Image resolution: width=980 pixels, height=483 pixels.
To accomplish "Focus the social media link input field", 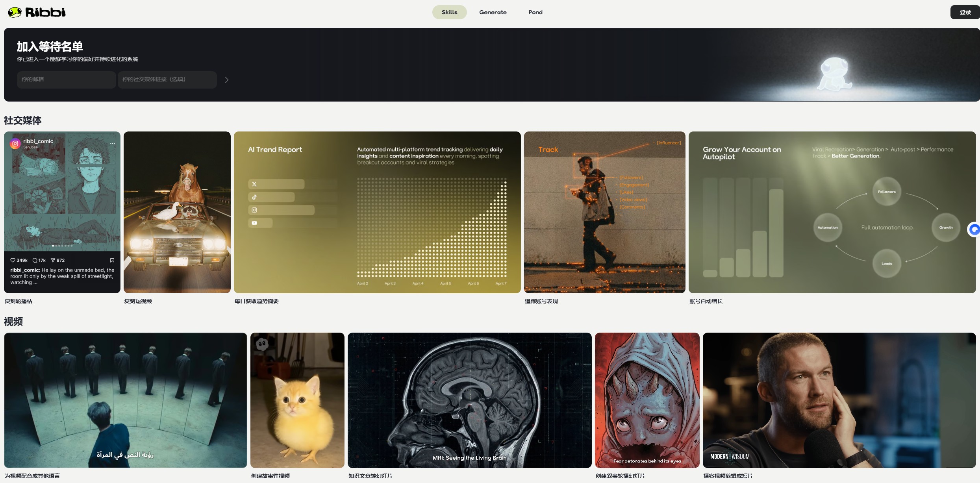I will pos(167,80).
